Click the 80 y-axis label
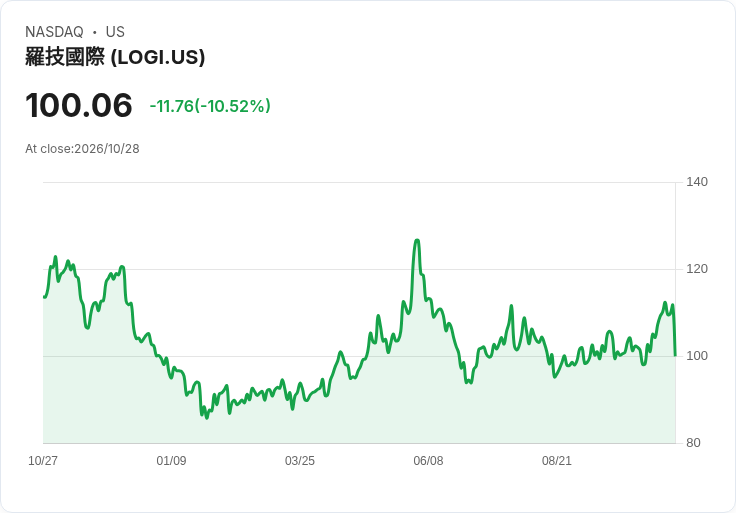Image resolution: width=736 pixels, height=513 pixels. pyautogui.click(x=693, y=443)
